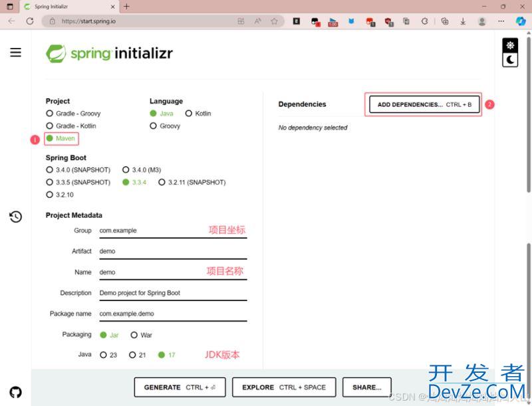Select Java version 23
Screen dimensions: 532x406
coord(108,355)
